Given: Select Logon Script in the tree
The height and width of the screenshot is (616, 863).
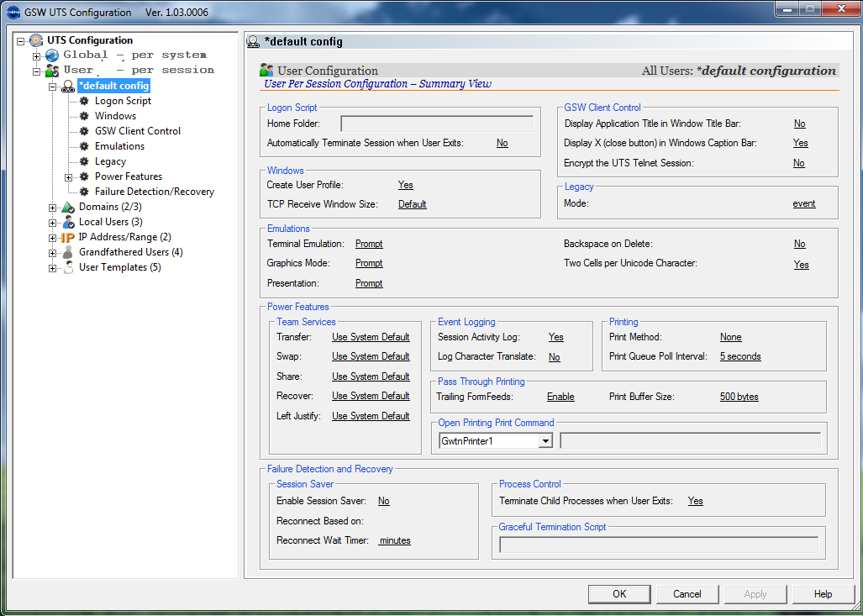Looking at the screenshot, I should click(123, 101).
